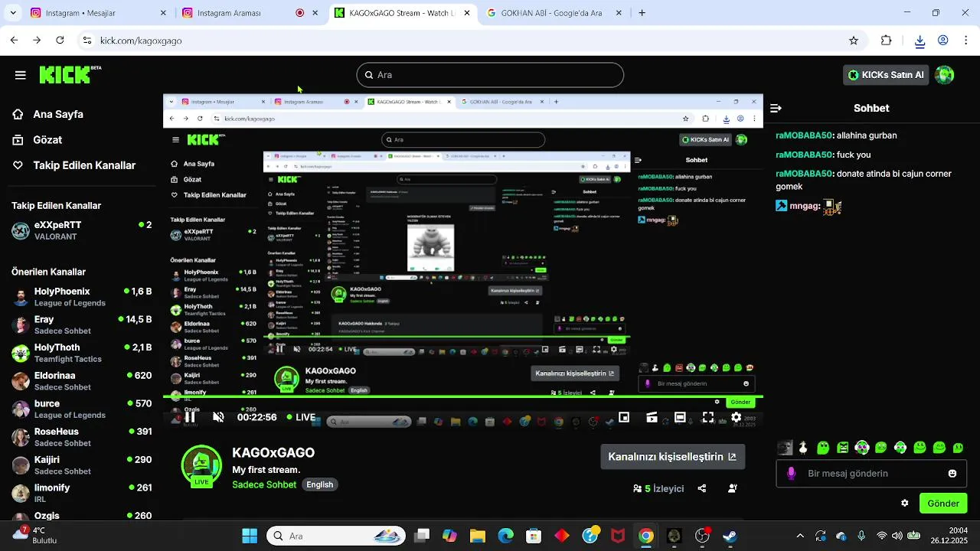The height and width of the screenshot is (551, 980).
Task: Open File Explorer from the taskbar
Action: tap(478, 536)
